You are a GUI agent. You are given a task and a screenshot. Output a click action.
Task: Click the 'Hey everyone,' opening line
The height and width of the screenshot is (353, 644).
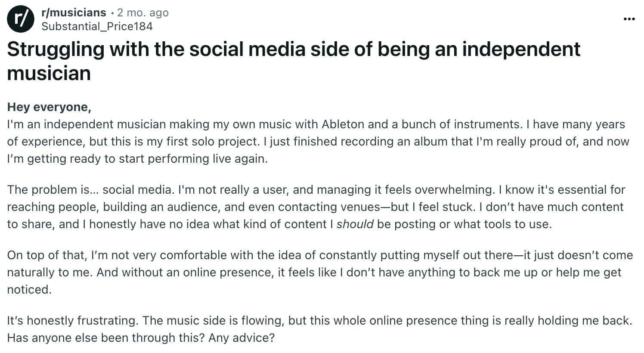49,107
